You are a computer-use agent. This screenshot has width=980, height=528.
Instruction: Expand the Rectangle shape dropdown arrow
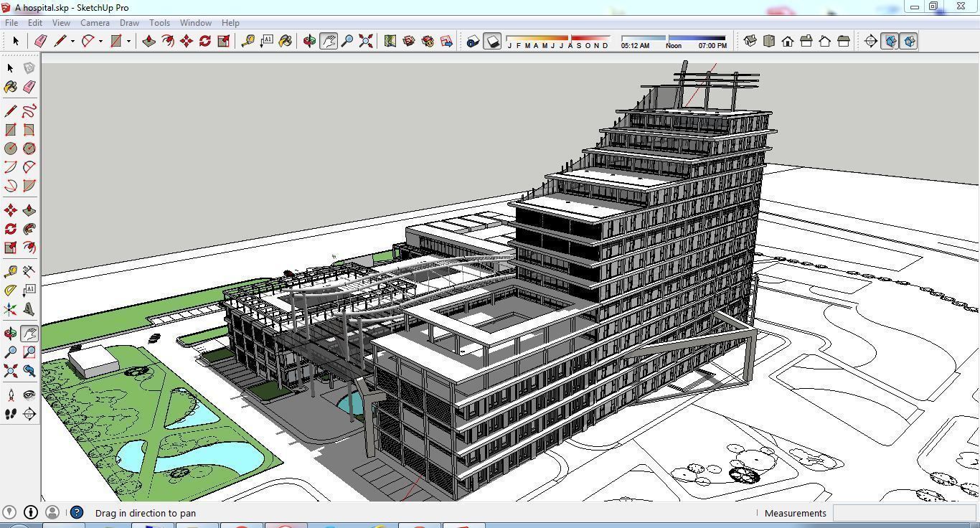coord(128,42)
